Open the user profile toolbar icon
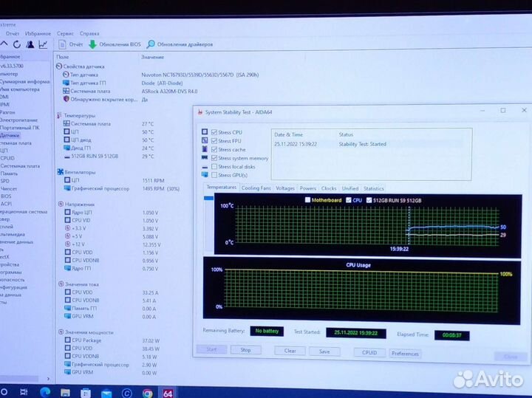This screenshot has width=532, height=398. coord(30,44)
